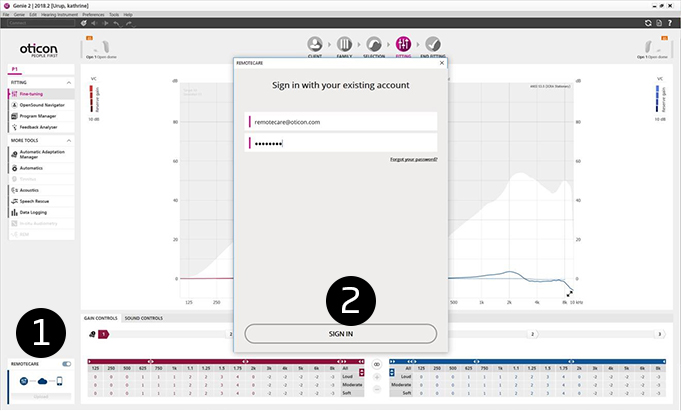
Task: Click the link ears binaural icon
Action: 377,365
